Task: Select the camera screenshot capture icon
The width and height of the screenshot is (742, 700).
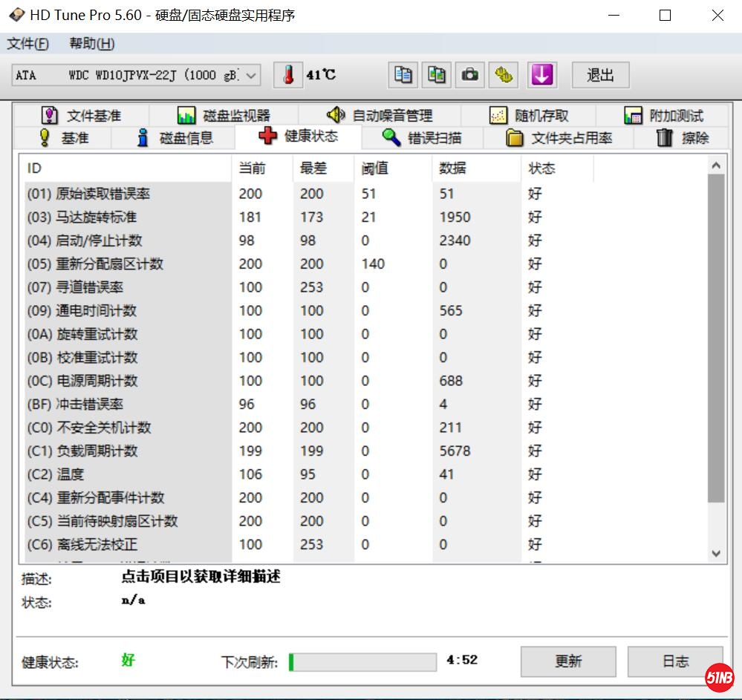Action: (469, 74)
